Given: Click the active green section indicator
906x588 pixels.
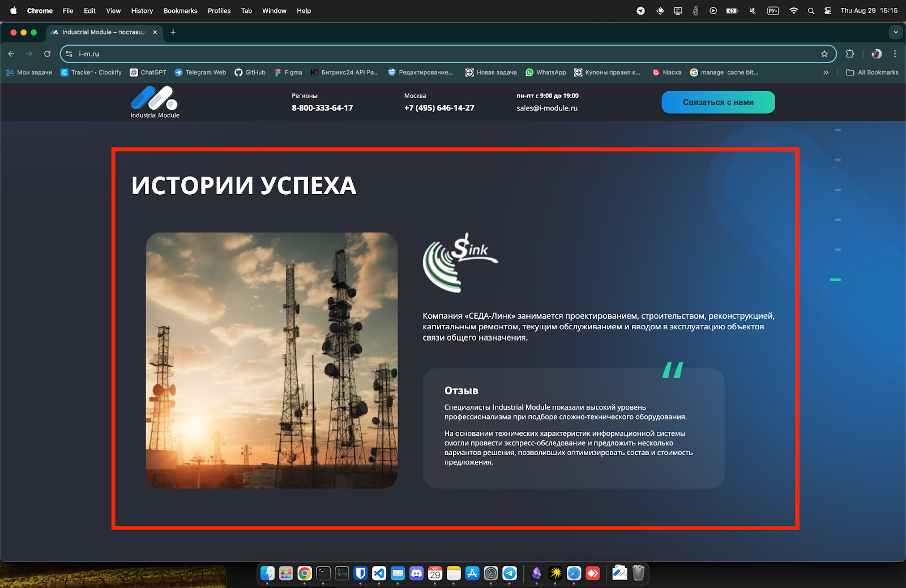Looking at the screenshot, I should (x=835, y=280).
